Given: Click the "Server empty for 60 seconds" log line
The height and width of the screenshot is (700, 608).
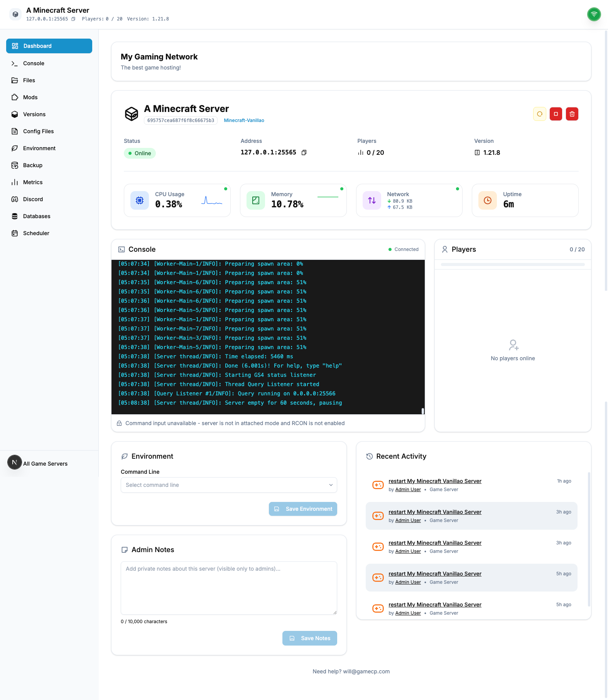Looking at the screenshot, I should coord(230,403).
